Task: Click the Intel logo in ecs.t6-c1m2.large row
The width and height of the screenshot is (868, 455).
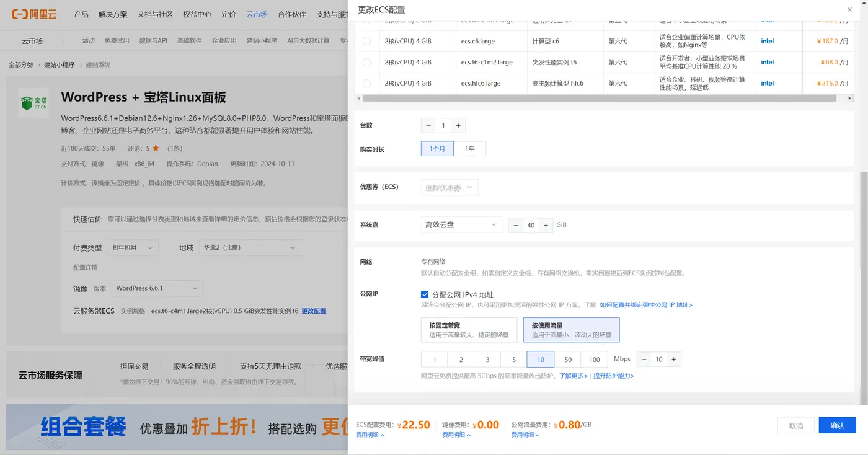Action: [768, 62]
